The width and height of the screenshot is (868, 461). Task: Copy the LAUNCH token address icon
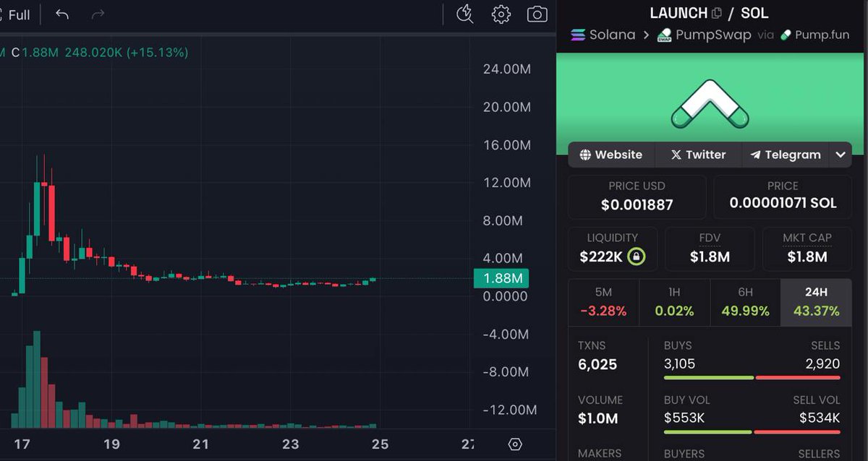point(717,13)
